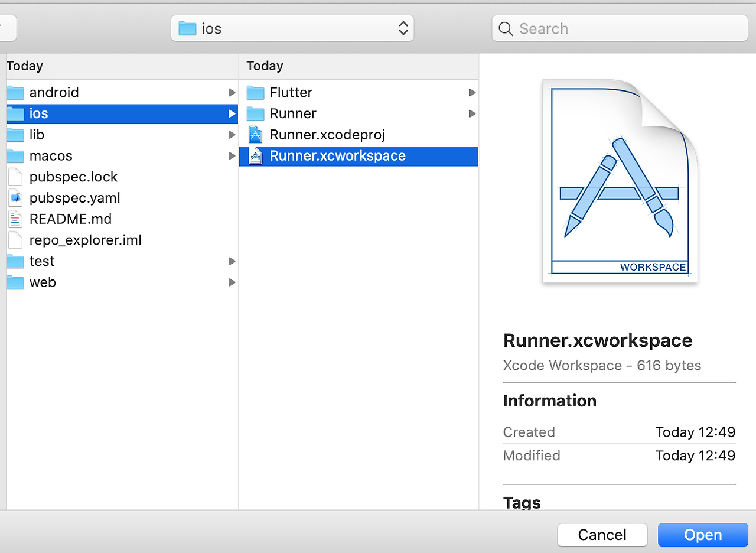
Task: Click the Tags heading in preview
Action: coord(522,502)
